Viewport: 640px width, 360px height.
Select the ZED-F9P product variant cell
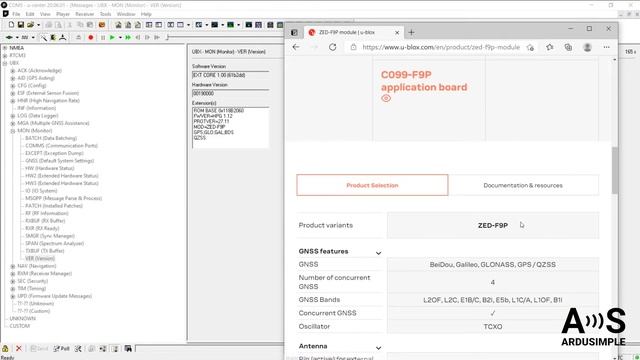493,225
